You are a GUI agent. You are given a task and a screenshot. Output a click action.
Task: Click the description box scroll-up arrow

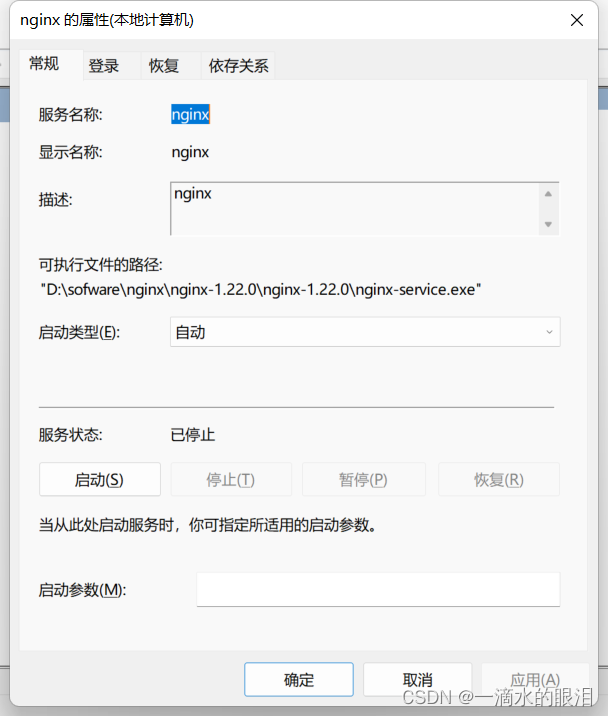pos(549,194)
